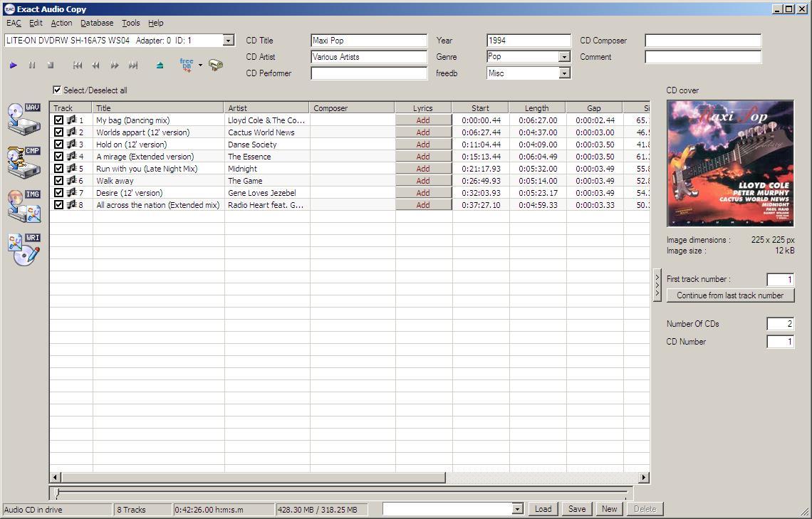The width and height of the screenshot is (812, 519).
Task: Click Add lyrics for Walk away track
Action: click(423, 181)
